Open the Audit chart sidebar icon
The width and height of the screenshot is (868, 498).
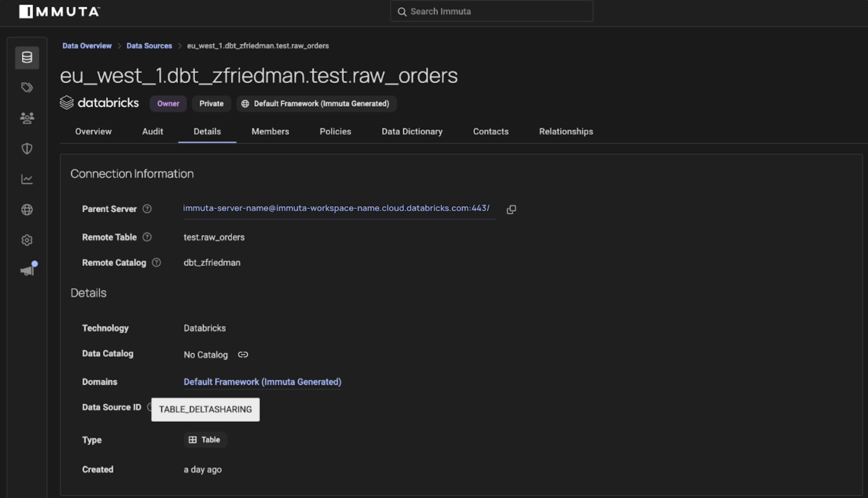coord(27,179)
